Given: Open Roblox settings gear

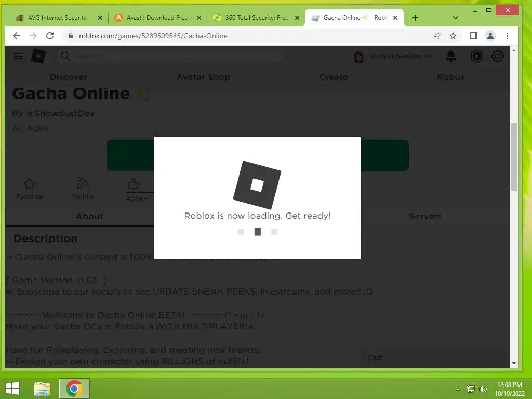Looking at the screenshot, I should pos(497,56).
